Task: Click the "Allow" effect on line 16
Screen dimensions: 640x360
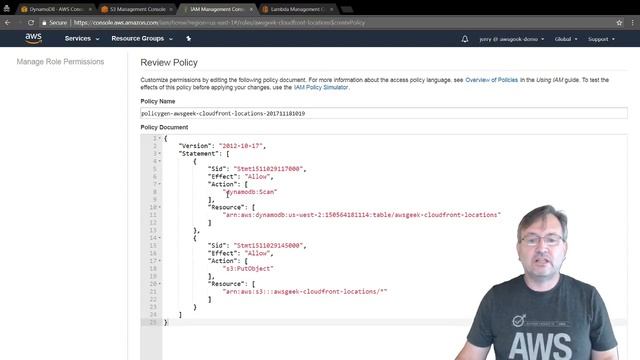Action: point(257,253)
